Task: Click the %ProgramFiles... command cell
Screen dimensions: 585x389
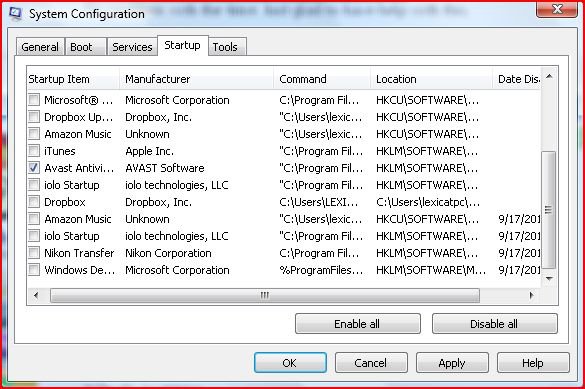Action: (x=321, y=270)
